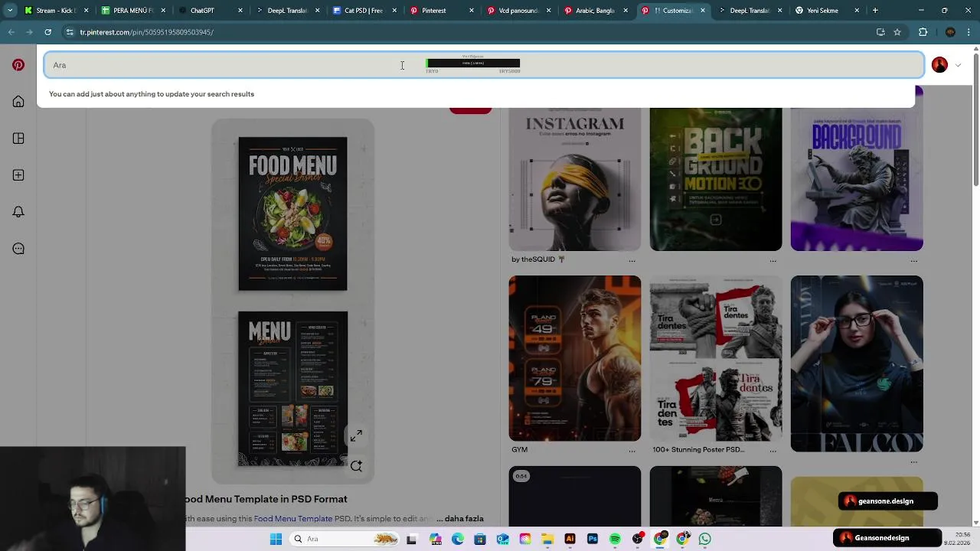Open the Falcon glasses woman pin
Screen dimensions: 980x551
[x=857, y=364]
